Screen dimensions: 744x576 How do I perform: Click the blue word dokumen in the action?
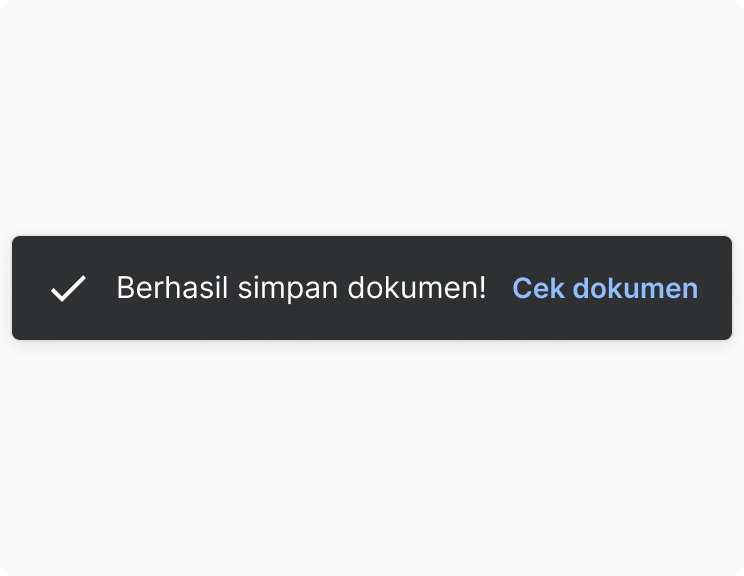635,288
